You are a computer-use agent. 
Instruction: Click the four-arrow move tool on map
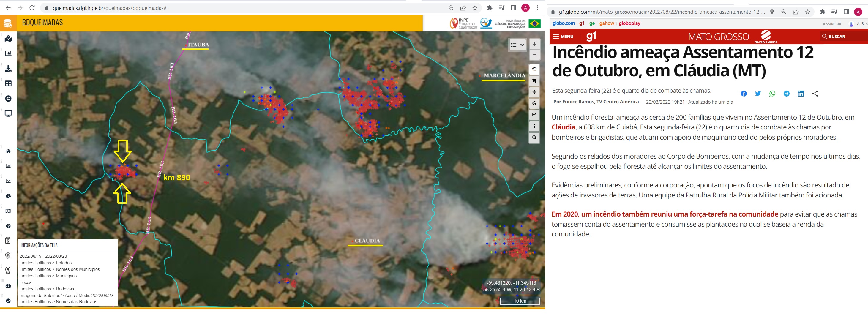pos(534,92)
